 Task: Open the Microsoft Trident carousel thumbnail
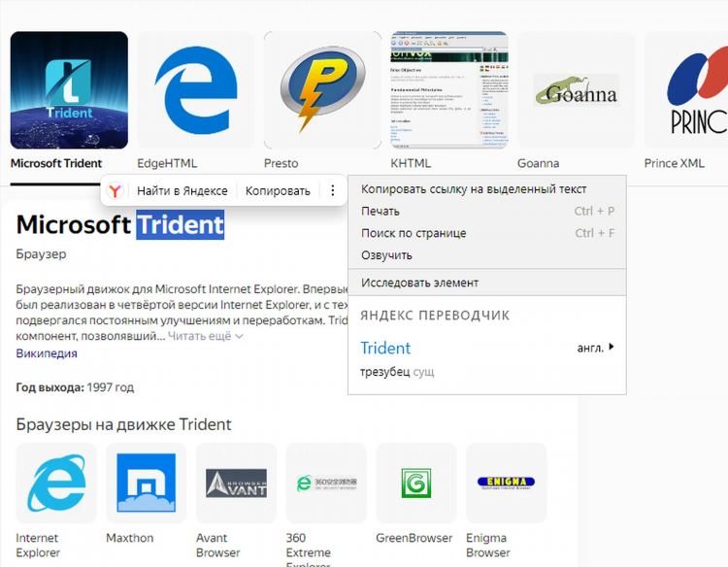point(69,90)
